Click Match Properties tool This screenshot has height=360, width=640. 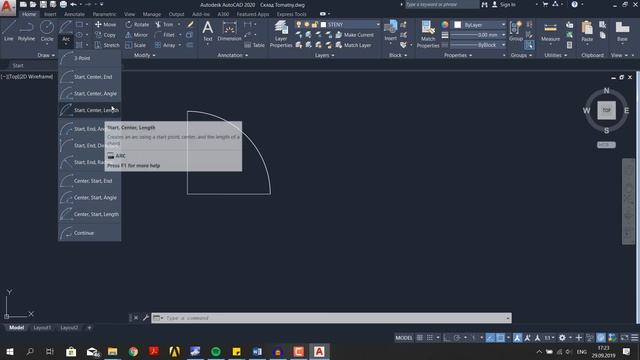click(x=428, y=34)
